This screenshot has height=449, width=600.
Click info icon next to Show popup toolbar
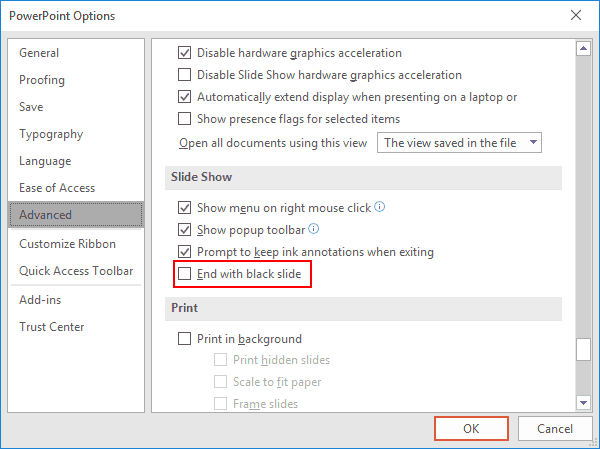click(x=313, y=229)
